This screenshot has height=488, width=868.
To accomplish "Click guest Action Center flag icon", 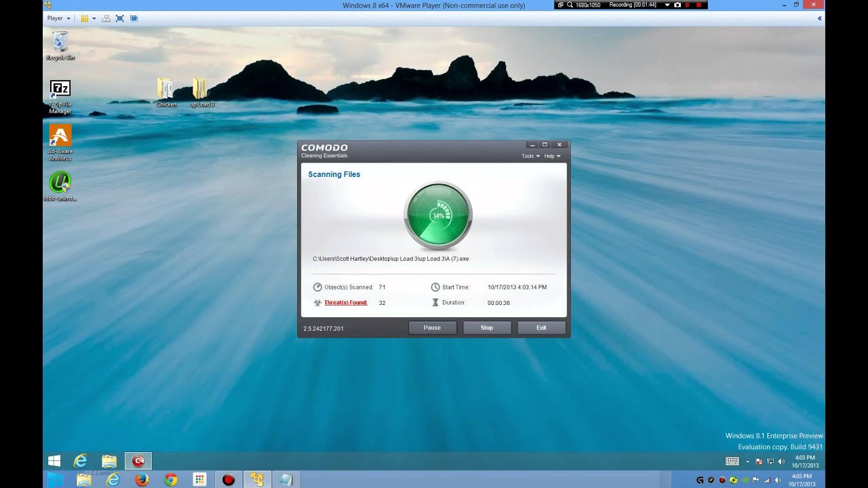I will coord(759,462).
